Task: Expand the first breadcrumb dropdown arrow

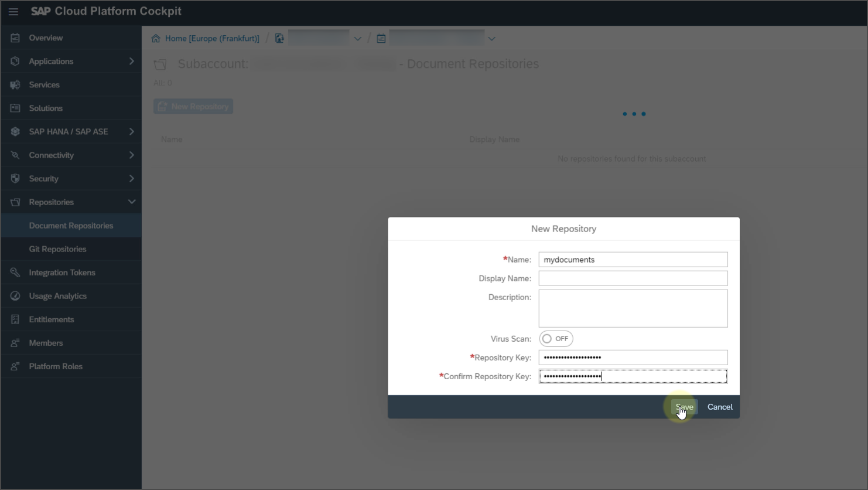Action: pos(357,38)
